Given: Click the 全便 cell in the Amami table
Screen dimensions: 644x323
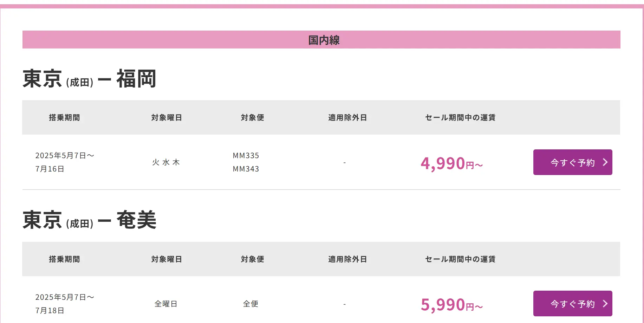Looking at the screenshot, I should [251, 304].
